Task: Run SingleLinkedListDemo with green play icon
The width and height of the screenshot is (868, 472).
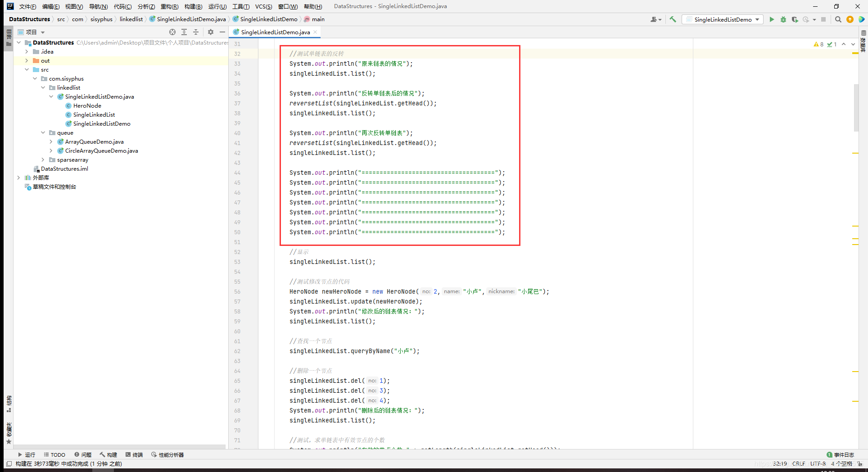Action: 772,19
